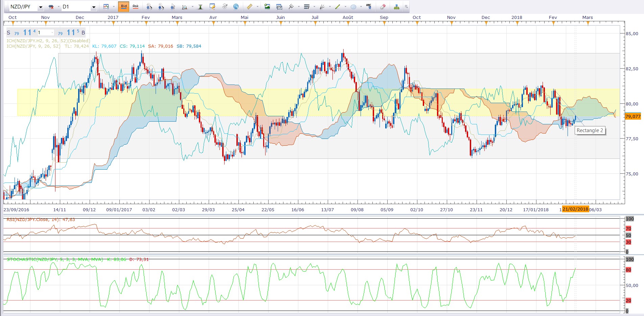The height and width of the screenshot is (316, 644).
Task: Click the save chart as image icon
Action: tap(267, 6)
